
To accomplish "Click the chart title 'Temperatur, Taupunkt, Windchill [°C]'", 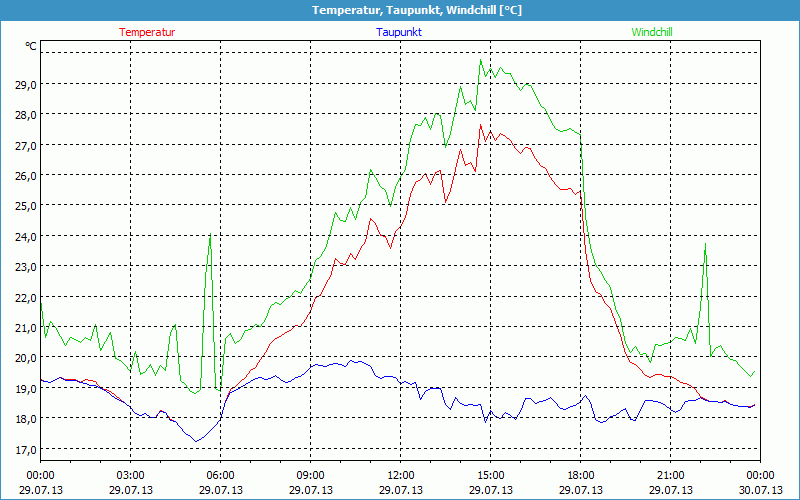I will pyautogui.click(x=417, y=10).
